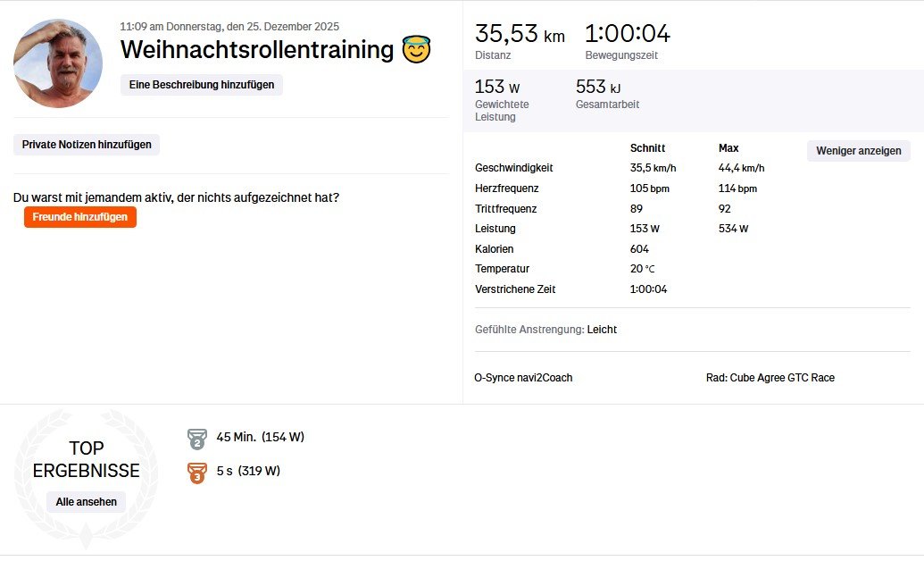Click the bronze third-place medal icon
Viewport: 924px width, 561px height.
pyautogui.click(x=197, y=472)
